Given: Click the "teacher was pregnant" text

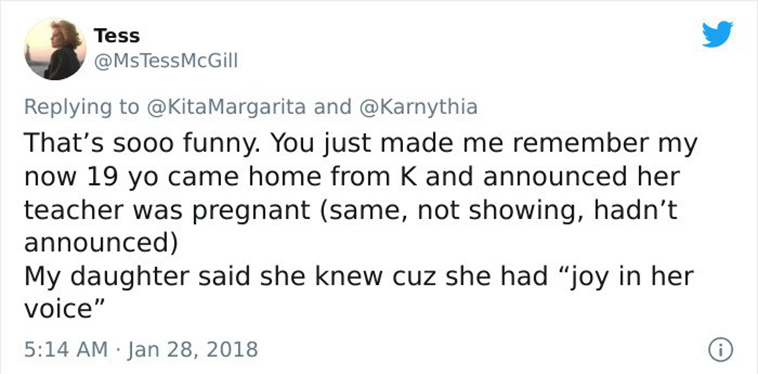Looking at the screenshot, I should click(167, 211).
